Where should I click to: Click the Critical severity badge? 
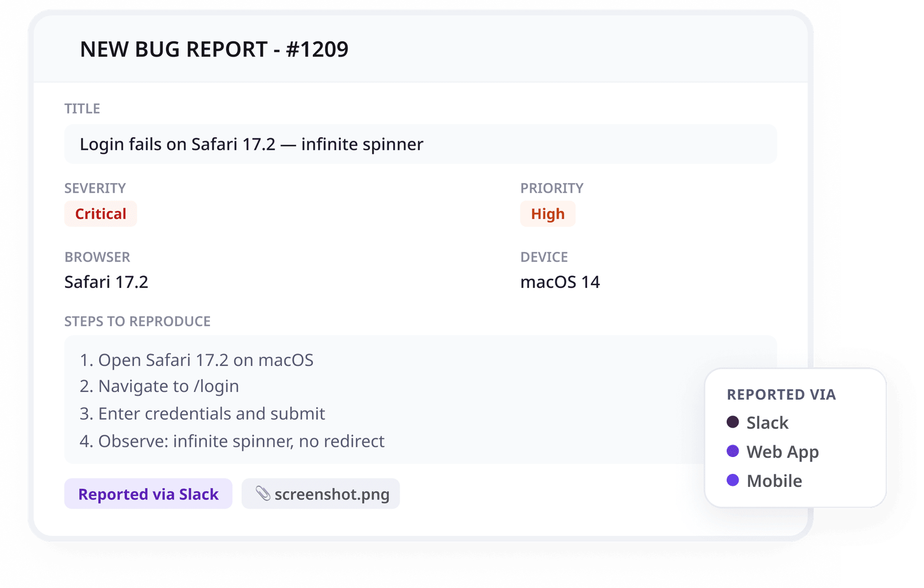(101, 214)
